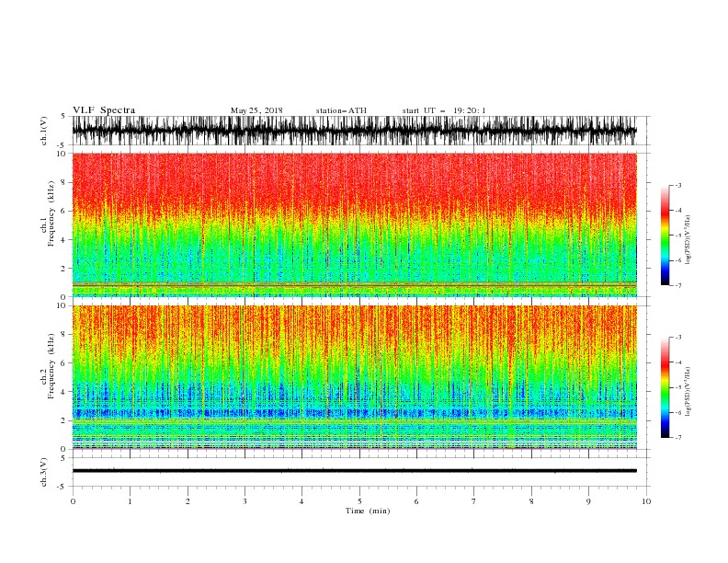
Task: Click the time axis tick label "2"
Action: [x=188, y=501]
